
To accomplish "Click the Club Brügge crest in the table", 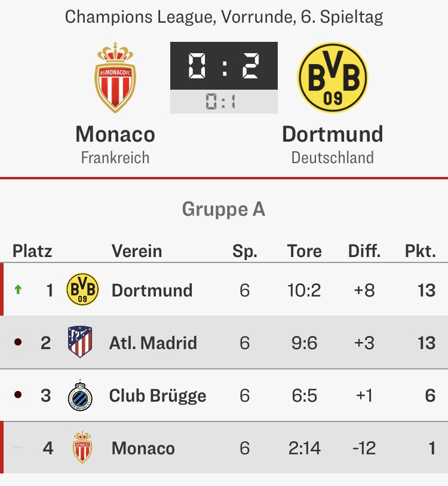I will pyautogui.click(x=80, y=395).
